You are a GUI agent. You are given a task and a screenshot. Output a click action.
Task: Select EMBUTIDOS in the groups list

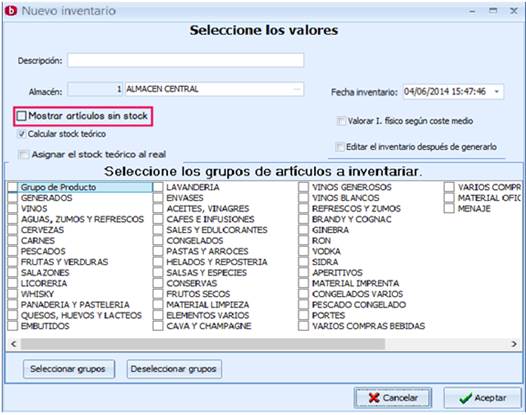45,326
